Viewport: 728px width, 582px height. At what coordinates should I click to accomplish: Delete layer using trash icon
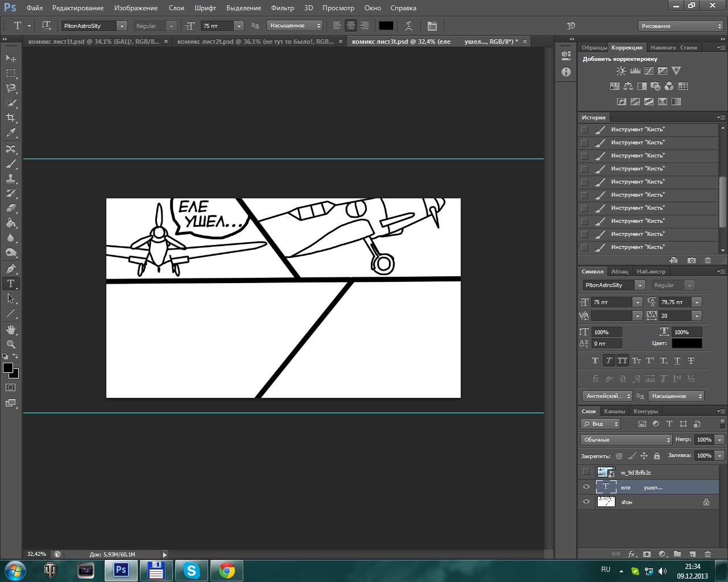[708, 554]
